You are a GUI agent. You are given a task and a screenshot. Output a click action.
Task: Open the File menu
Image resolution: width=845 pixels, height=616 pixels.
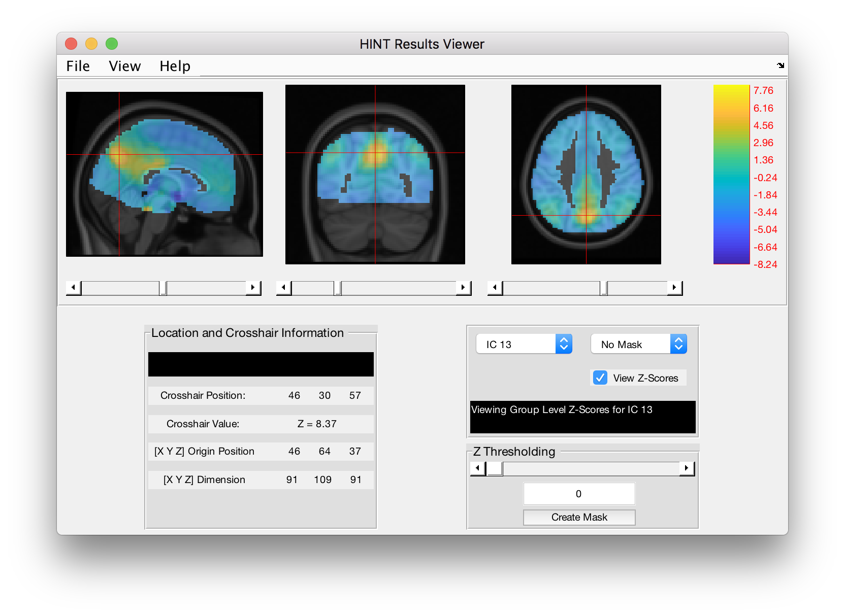(78, 66)
